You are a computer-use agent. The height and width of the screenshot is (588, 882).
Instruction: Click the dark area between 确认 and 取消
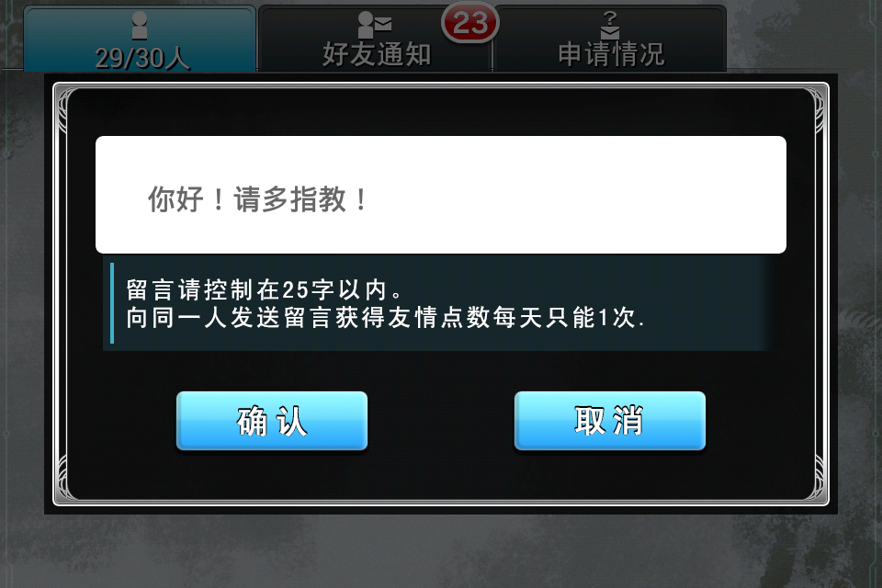click(x=441, y=421)
